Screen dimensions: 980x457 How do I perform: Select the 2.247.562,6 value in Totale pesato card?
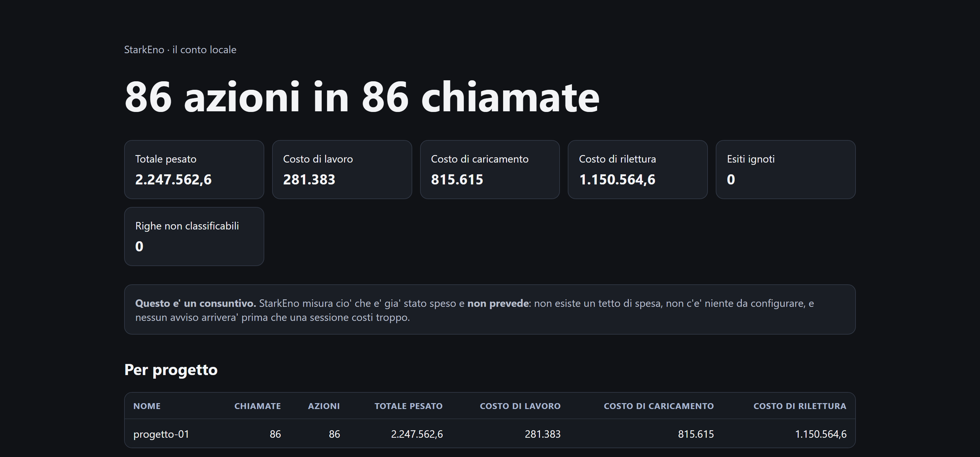tap(173, 180)
